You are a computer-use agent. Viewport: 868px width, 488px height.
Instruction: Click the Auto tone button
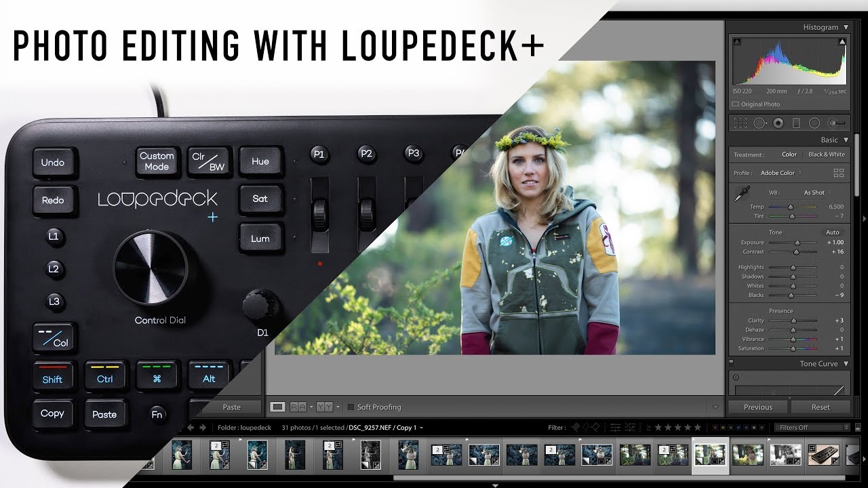point(832,232)
